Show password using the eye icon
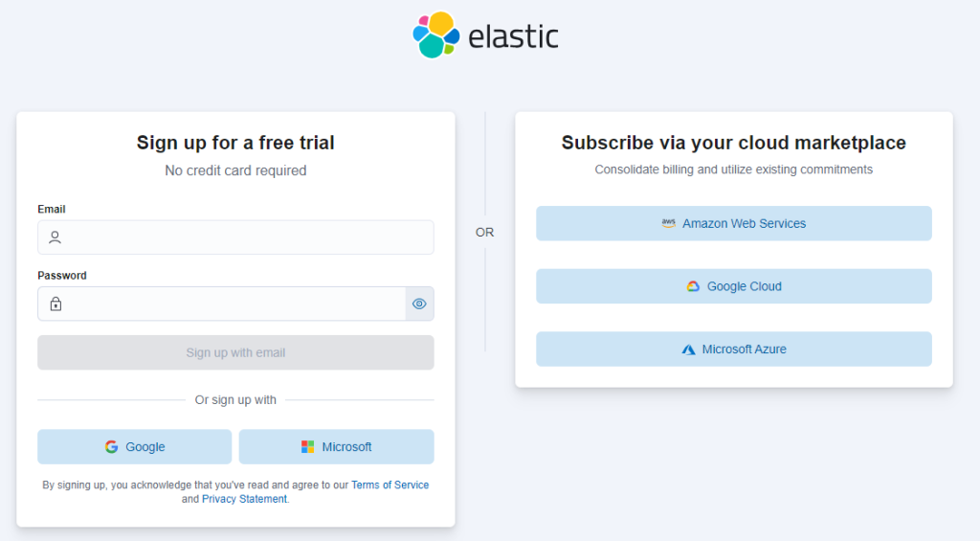 [419, 304]
